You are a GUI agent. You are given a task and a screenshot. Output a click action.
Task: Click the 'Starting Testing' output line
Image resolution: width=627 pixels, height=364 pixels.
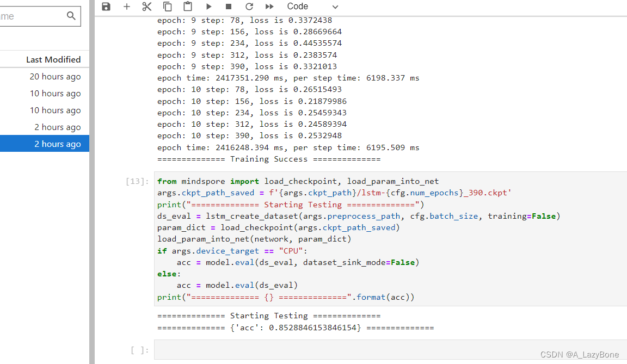point(269,316)
